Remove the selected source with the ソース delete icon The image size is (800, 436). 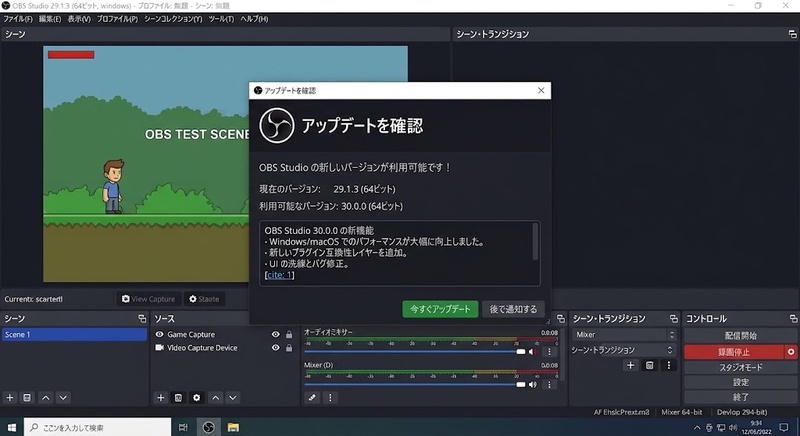coord(179,398)
